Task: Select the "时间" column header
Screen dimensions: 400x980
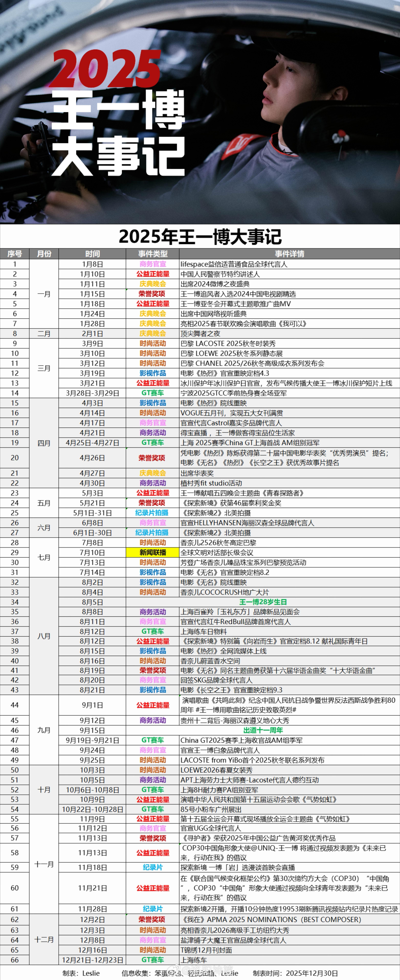Action: click(x=92, y=254)
